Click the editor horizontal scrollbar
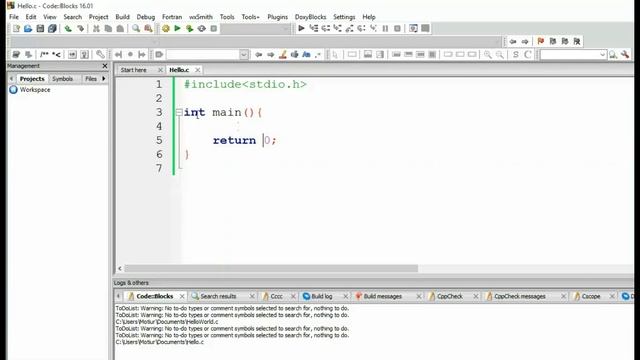The height and width of the screenshot is (360, 640). click(271, 268)
